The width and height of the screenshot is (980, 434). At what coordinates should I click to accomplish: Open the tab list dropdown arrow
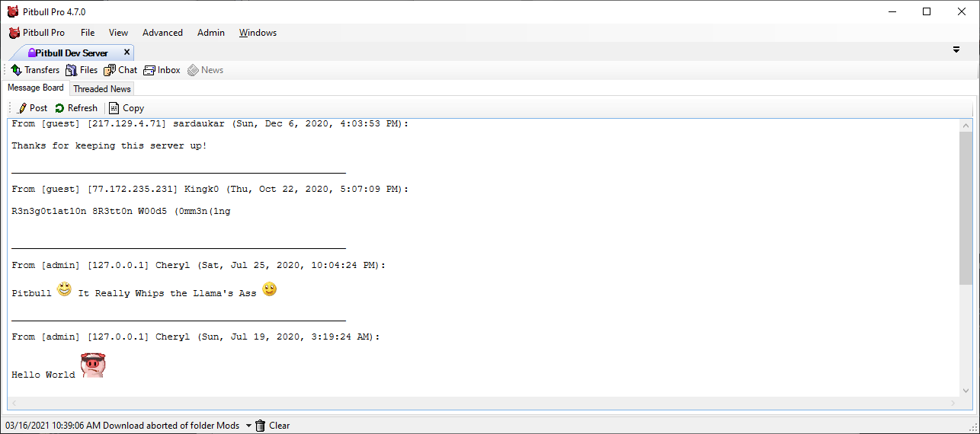coord(956,49)
